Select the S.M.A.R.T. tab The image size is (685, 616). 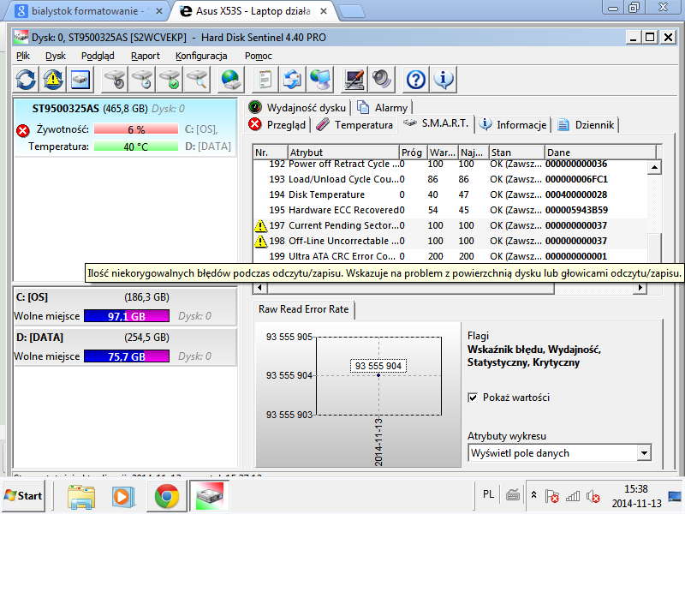[437, 123]
